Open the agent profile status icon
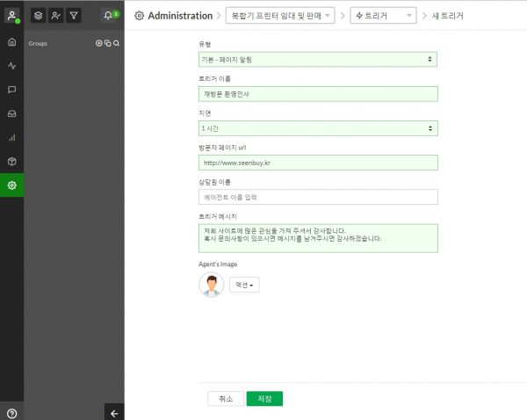This screenshot has width=527, height=420. pos(12,16)
